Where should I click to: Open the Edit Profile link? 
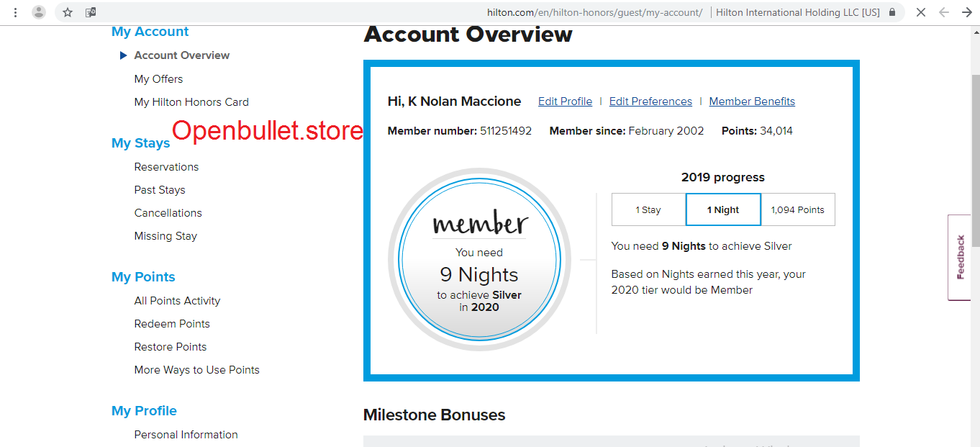pos(565,101)
